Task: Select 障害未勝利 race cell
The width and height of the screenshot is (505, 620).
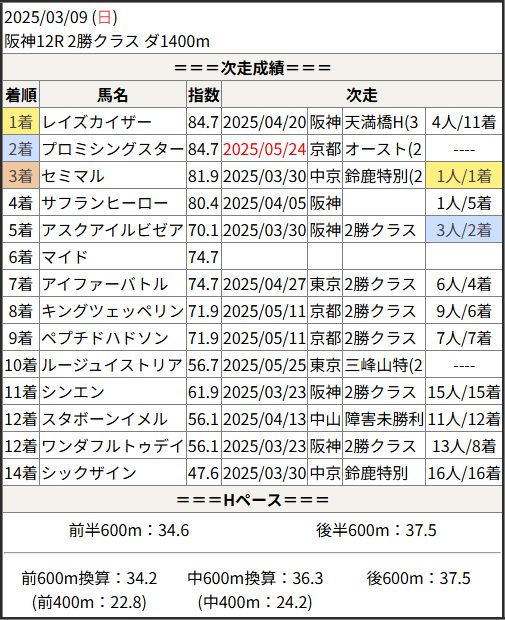Action: (x=384, y=419)
